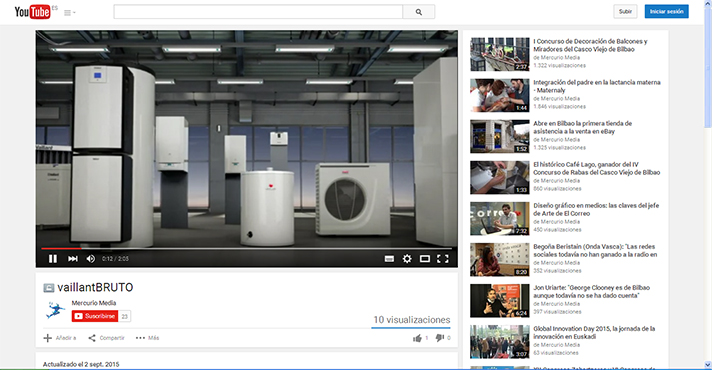Enter fullscreen video mode
712x370 pixels.
tap(443, 259)
